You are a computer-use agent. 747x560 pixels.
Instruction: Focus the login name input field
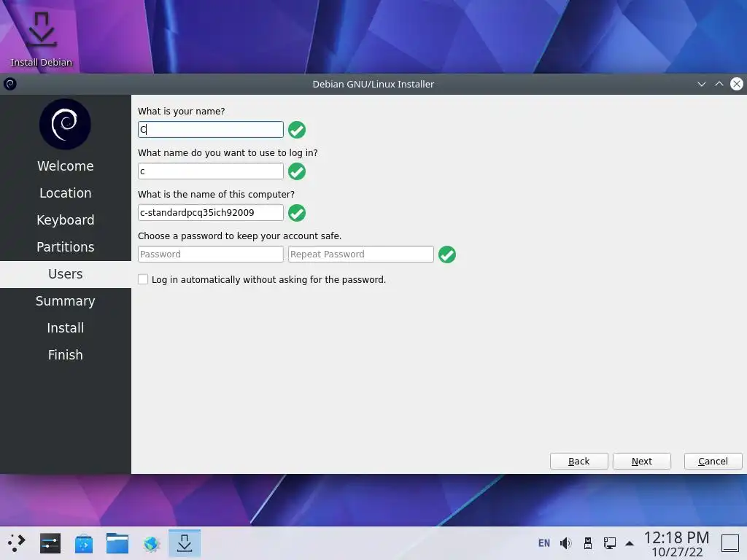tap(211, 171)
